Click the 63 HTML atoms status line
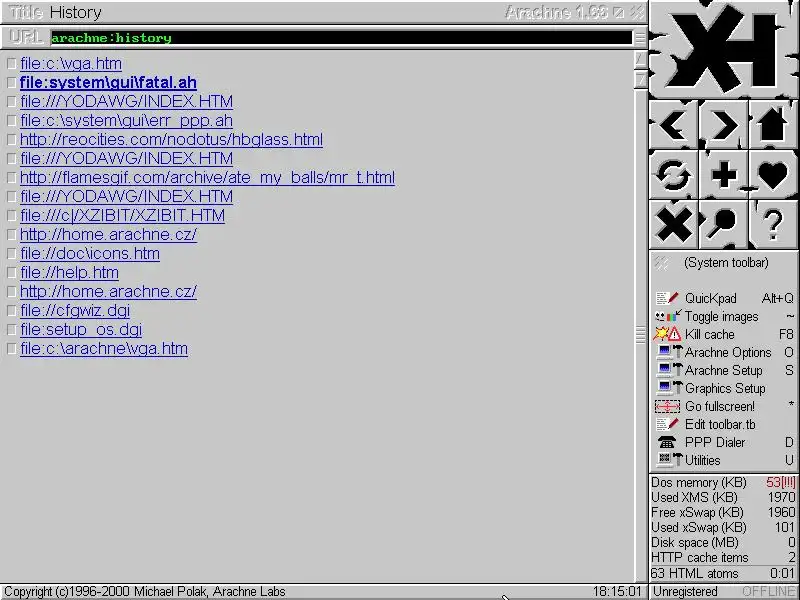This screenshot has width=800, height=600. click(723, 573)
